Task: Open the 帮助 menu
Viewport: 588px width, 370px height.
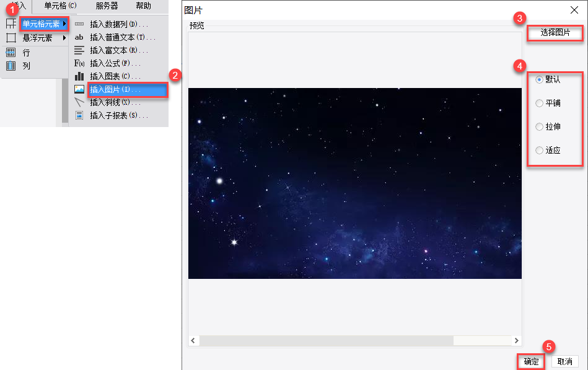Action: (x=143, y=6)
